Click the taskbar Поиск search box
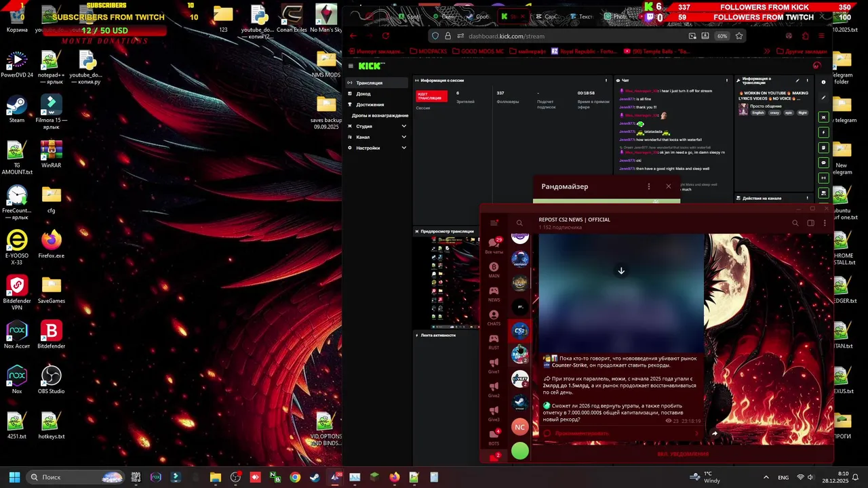The image size is (868, 488). point(76,477)
